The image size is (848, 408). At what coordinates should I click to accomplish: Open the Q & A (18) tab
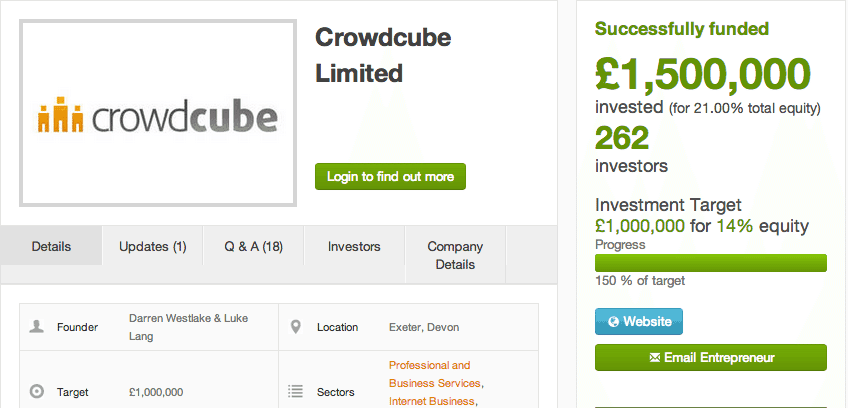click(254, 246)
